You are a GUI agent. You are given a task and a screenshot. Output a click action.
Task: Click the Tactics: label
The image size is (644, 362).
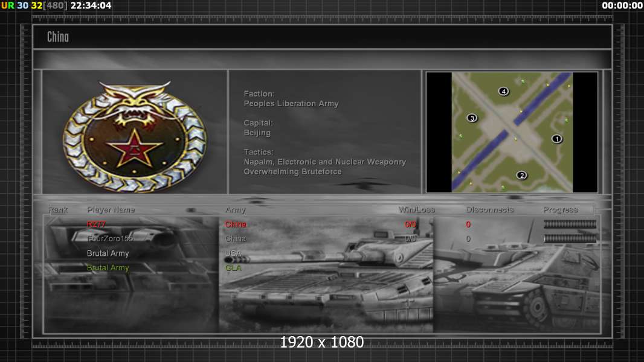point(259,152)
